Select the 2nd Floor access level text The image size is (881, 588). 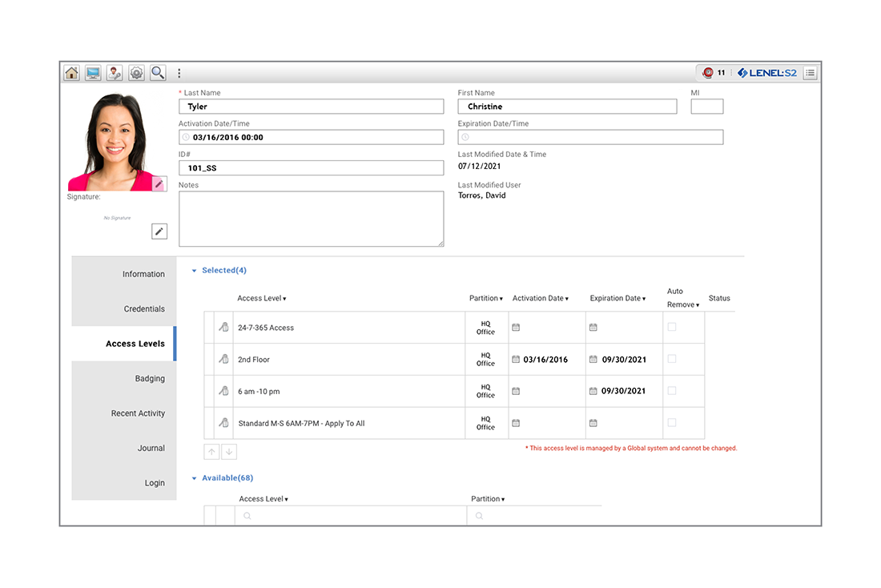pos(253,359)
